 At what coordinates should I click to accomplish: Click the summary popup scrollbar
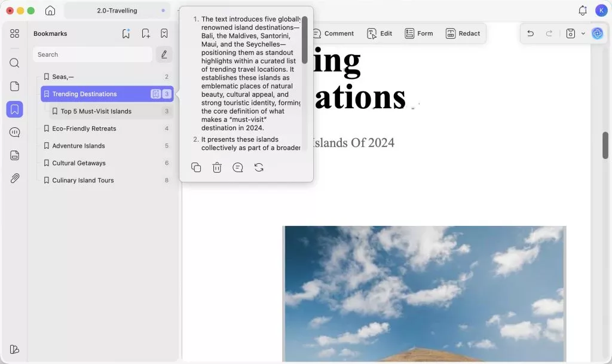pos(304,40)
